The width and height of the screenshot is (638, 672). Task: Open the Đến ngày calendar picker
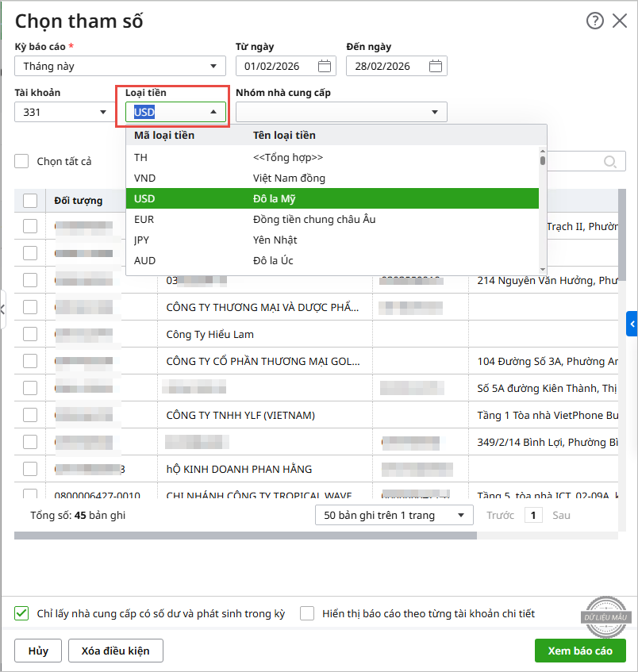pos(436,67)
